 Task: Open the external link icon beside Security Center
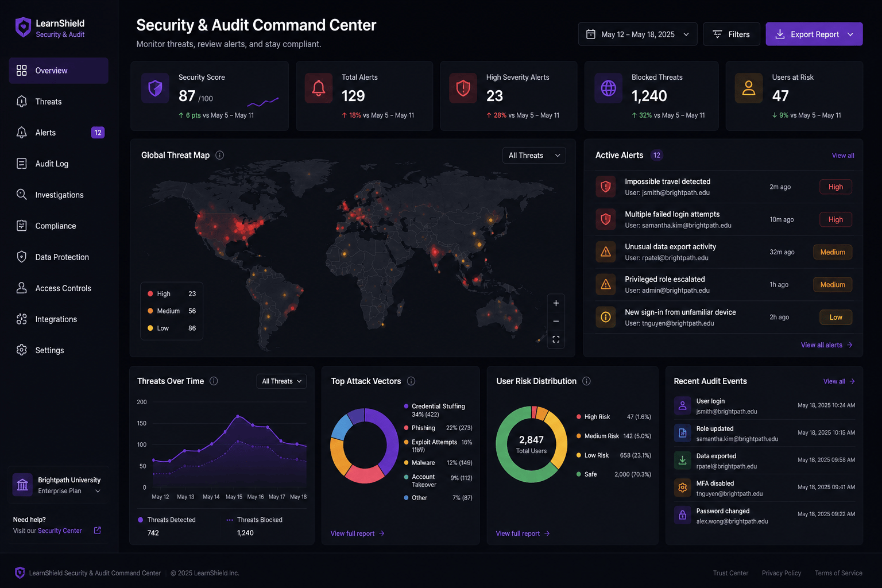[98, 531]
